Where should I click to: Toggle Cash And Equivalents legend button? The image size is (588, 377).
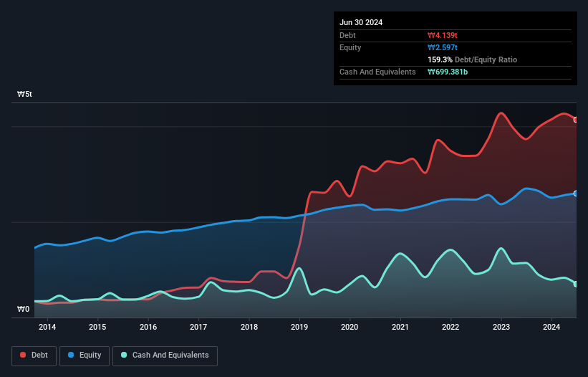click(x=165, y=355)
